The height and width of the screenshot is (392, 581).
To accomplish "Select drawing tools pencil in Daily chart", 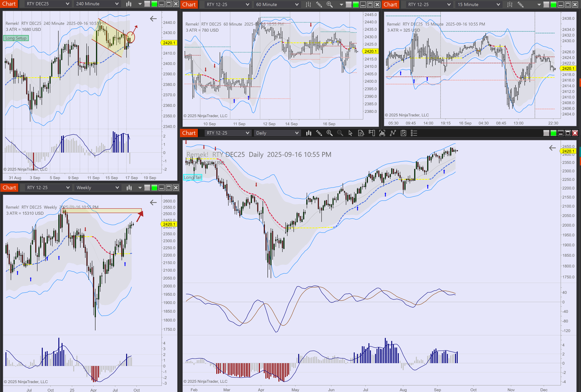I will [319, 133].
